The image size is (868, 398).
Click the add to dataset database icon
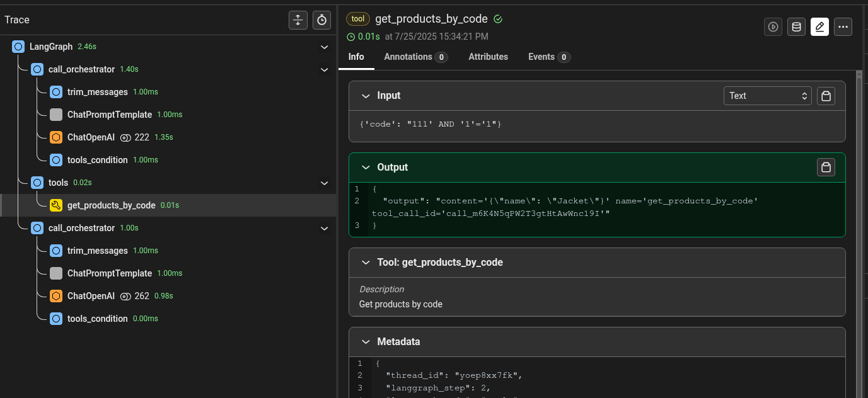point(796,26)
